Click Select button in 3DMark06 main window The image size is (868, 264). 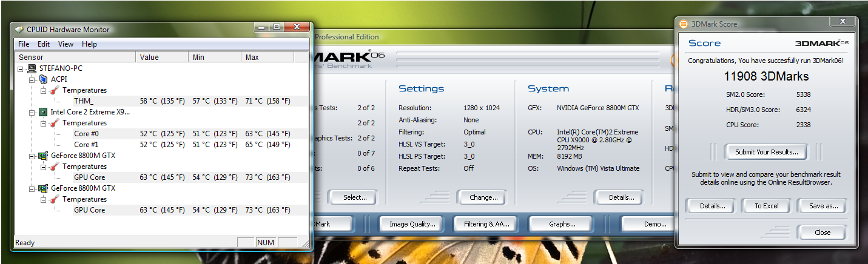coord(355,197)
